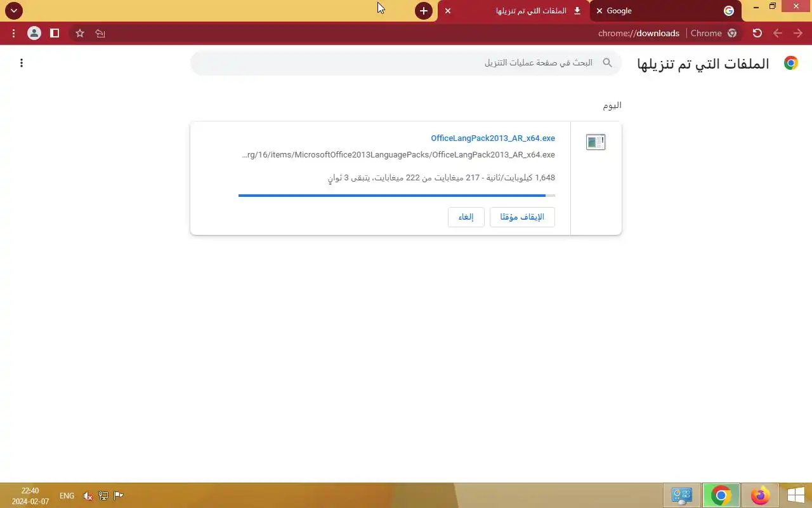Open the profile avatar icon

click(x=34, y=33)
